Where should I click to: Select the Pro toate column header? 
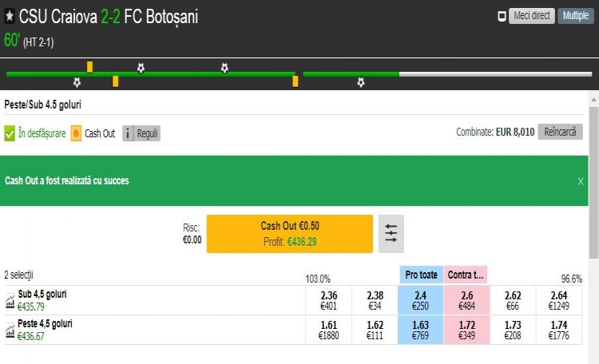point(421,275)
